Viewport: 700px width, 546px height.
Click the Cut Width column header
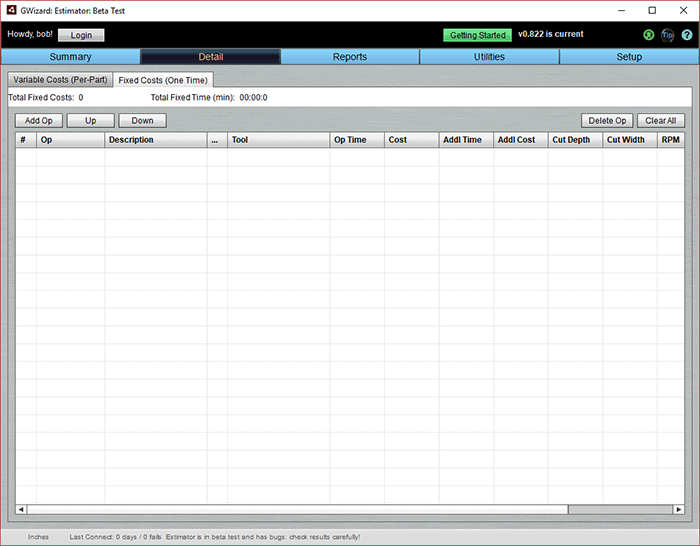[x=630, y=140]
